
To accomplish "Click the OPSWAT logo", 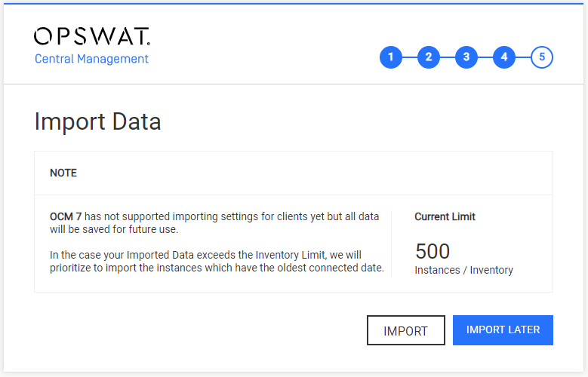I will pos(92,36).
